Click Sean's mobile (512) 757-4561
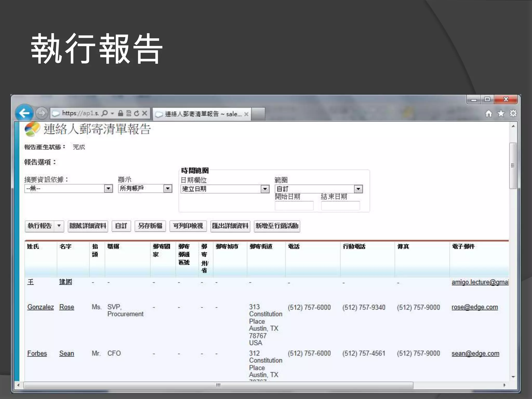This screenshot has height=399, width=532. pyautogui.click(x=364, y=354)
